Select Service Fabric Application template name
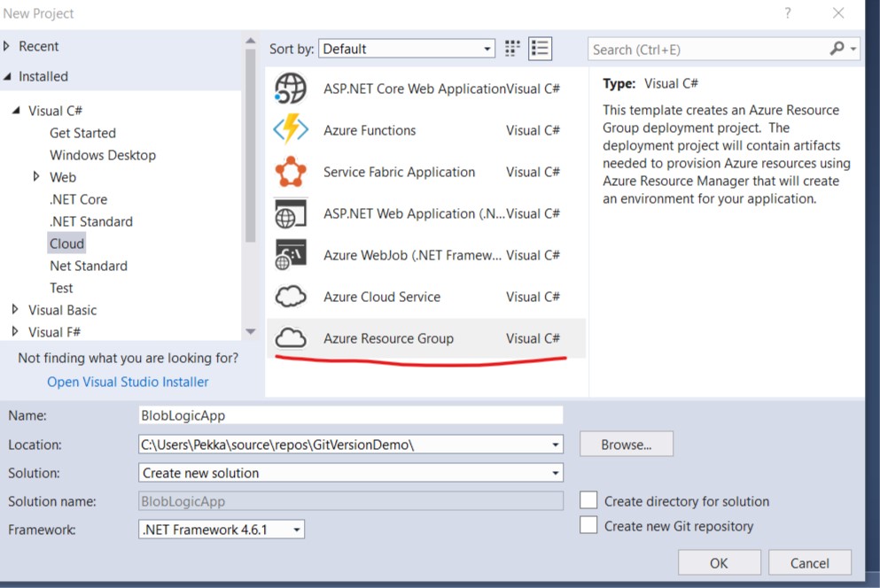The width and height of the screenshot is (880, 588). [399, 172]
